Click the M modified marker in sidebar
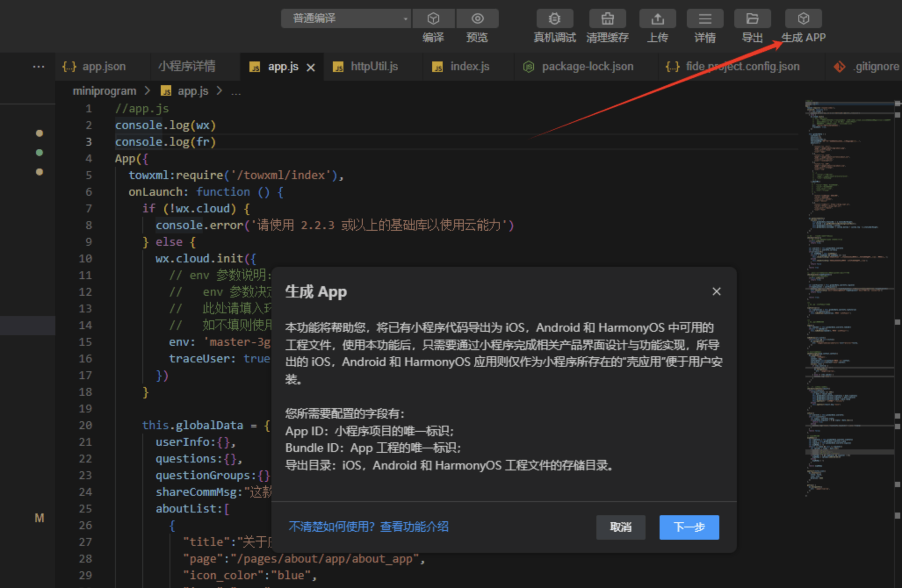This screenshot has height=588, width=902. [40, 518]
